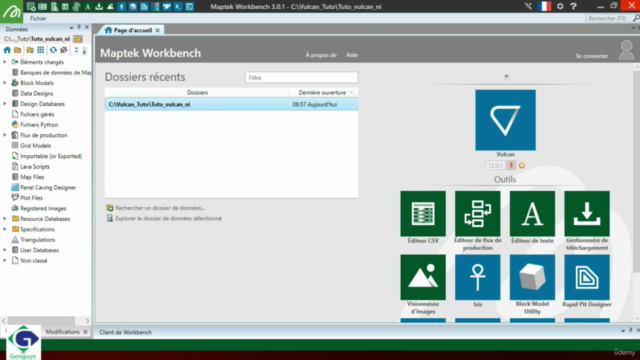Viewport: 640px width, 360px height.
Task: Expand the Éléments chargés node
Action: pyautogui.click(x=5, y=62)
